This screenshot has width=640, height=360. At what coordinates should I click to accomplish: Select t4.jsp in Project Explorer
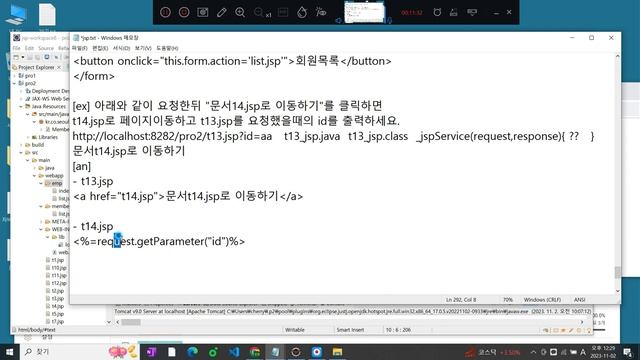(x=55, y=306)
